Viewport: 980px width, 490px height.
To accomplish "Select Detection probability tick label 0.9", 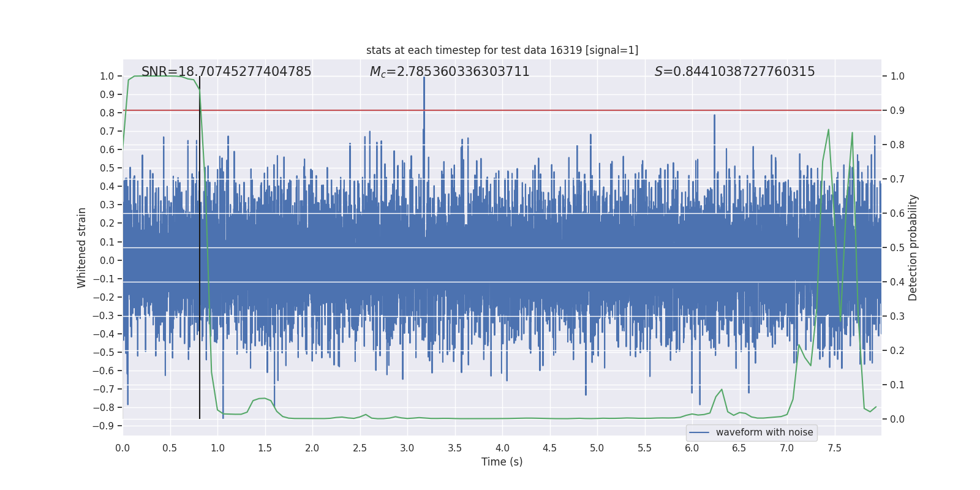I will click(x=897, y=111).
